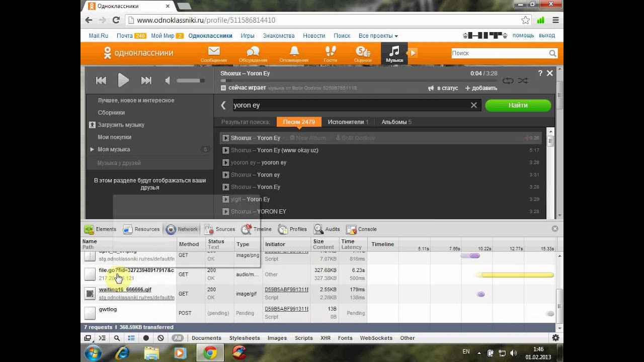Image resolution: width=644 pixels, height=362 pixels.
Task: Expand Моя музыка triangle
Action: coord(92,149)
